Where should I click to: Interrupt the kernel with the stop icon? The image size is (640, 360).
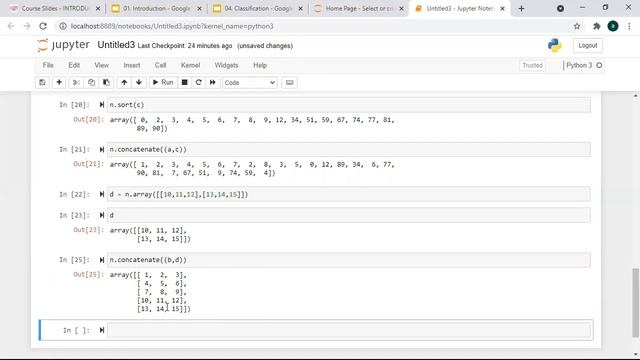(x=184, y=82)
